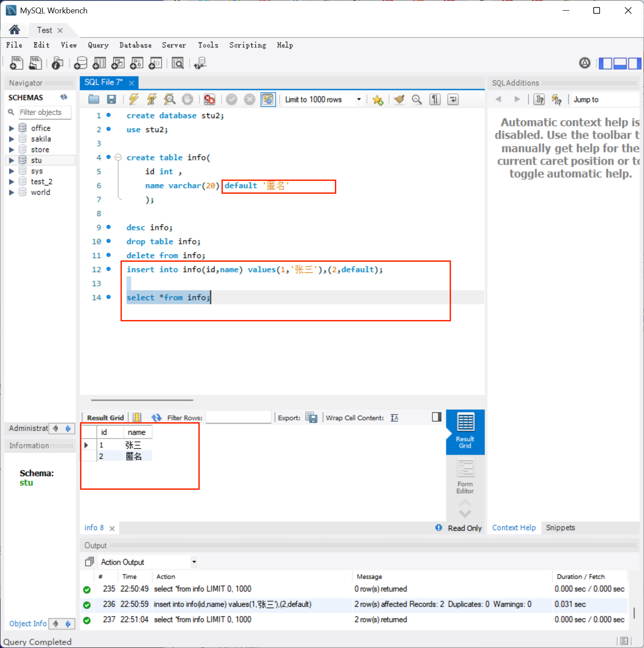Toggle wrap cell content
This screenshot has height=648, width=644.
[x=394, y=417]
